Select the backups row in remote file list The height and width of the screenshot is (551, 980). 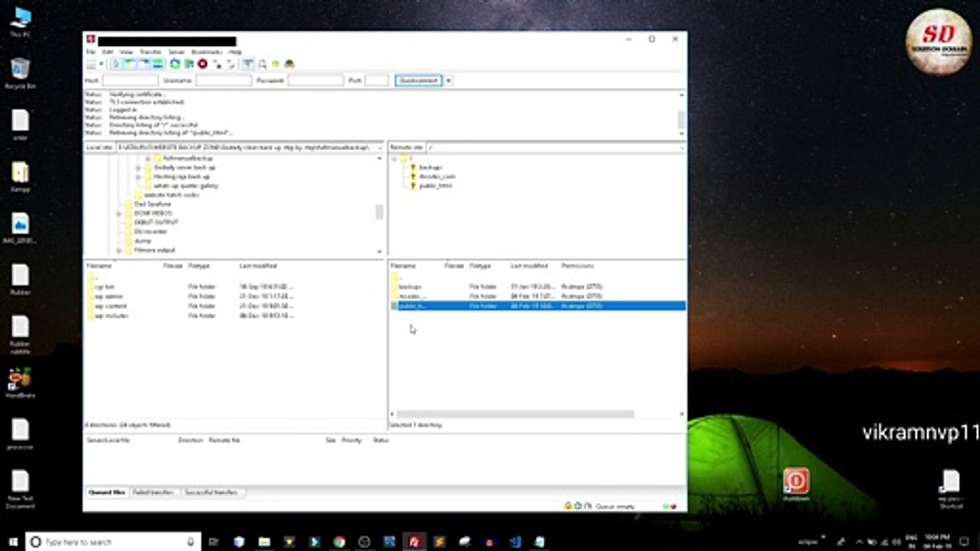pyautogui.click(x=537, y=286)
